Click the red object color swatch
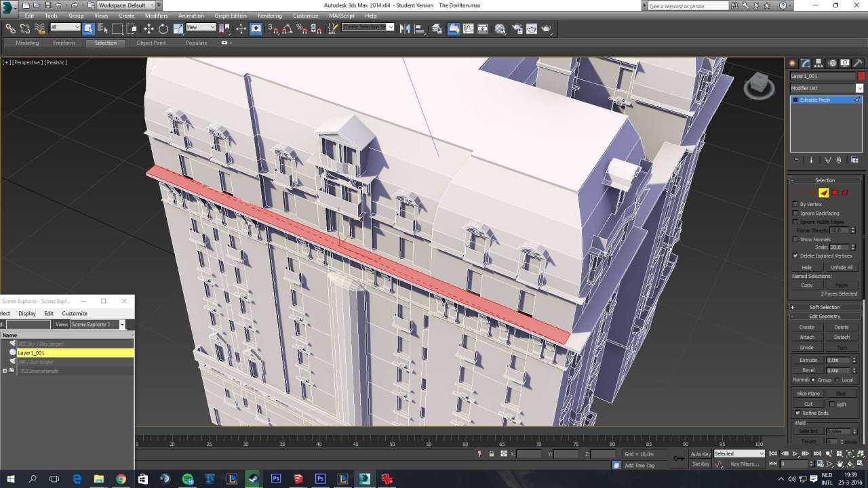Viewport: 868px width, 488px height. click(x=861, y=76)
